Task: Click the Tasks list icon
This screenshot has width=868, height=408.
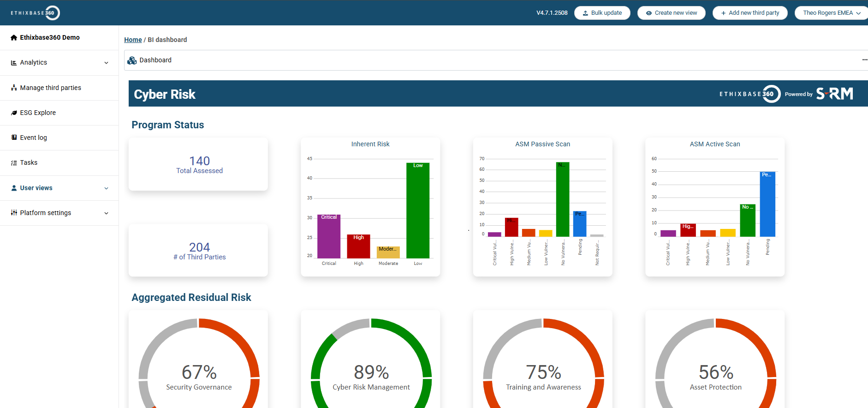Action: coord(14,163)
